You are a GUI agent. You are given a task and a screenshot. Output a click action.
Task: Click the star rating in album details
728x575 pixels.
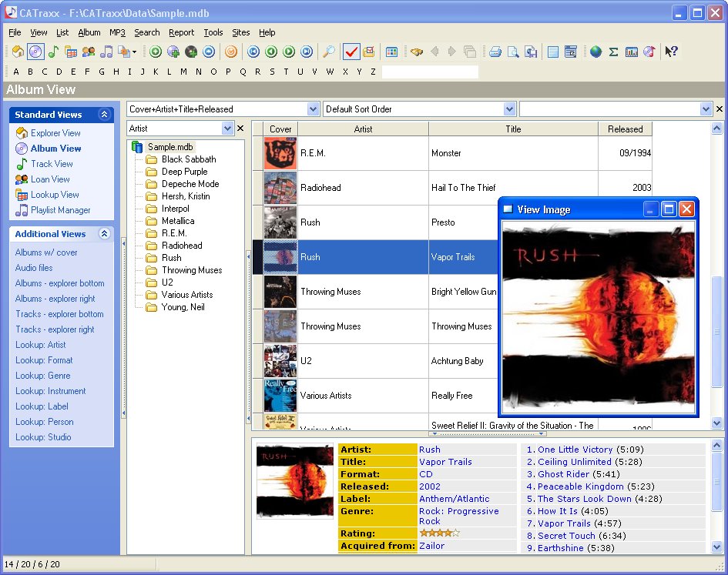point(440,533)
